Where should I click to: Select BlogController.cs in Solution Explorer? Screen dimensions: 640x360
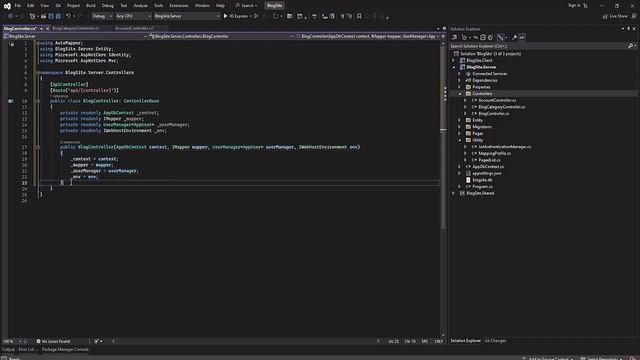click(493, 113)
